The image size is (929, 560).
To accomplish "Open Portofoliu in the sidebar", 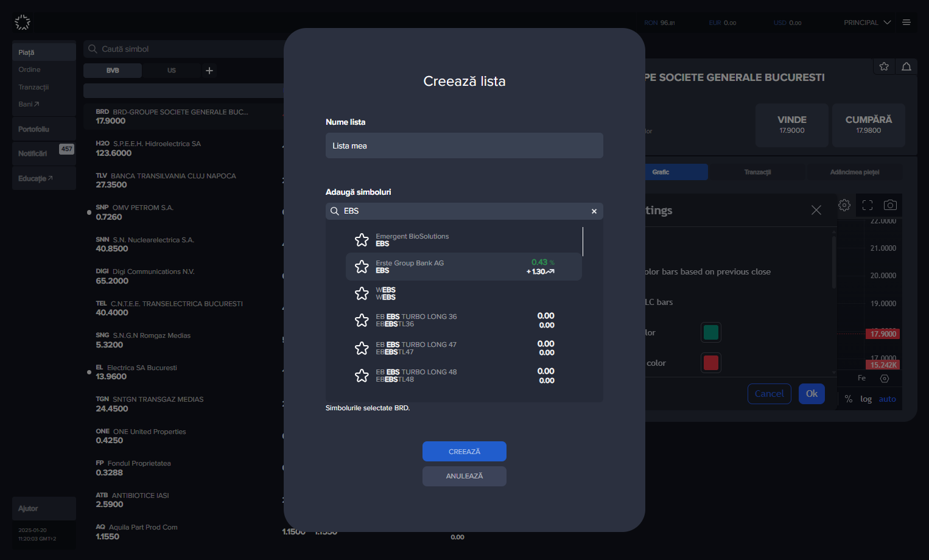I will pyautogui.click(x=44, y=129).
